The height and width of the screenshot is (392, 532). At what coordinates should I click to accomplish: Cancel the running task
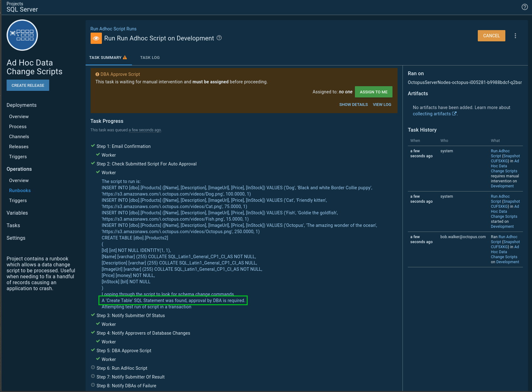pos(491,36)
